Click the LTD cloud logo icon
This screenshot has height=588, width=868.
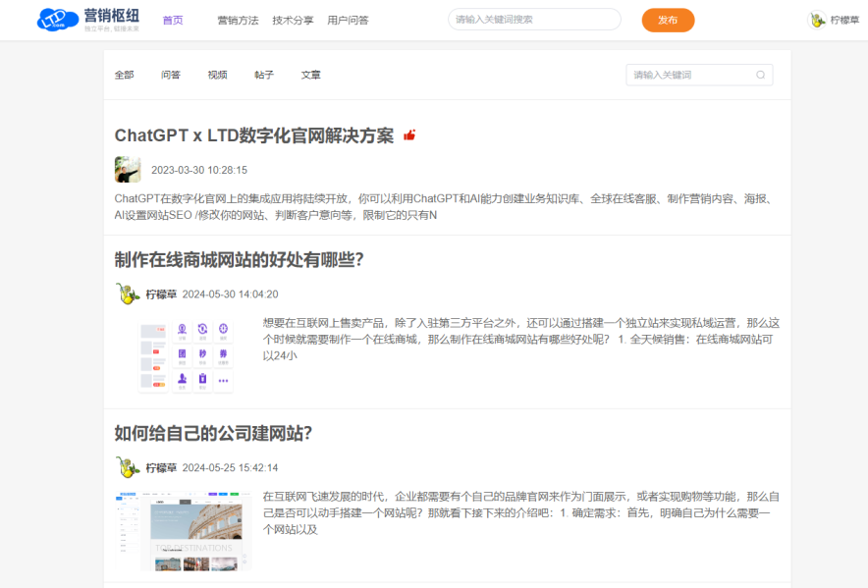coord(57,20)
